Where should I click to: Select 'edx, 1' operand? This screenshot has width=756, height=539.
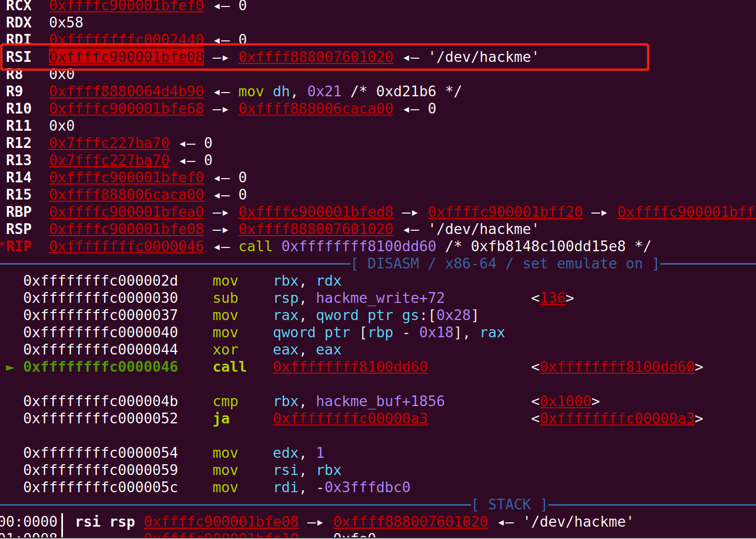(x=299, y=453)
